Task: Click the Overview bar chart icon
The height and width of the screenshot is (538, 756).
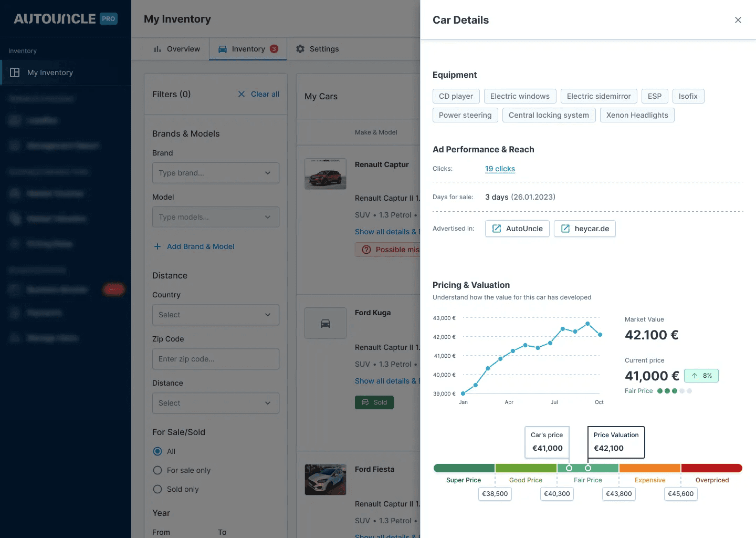Action: 157,49
